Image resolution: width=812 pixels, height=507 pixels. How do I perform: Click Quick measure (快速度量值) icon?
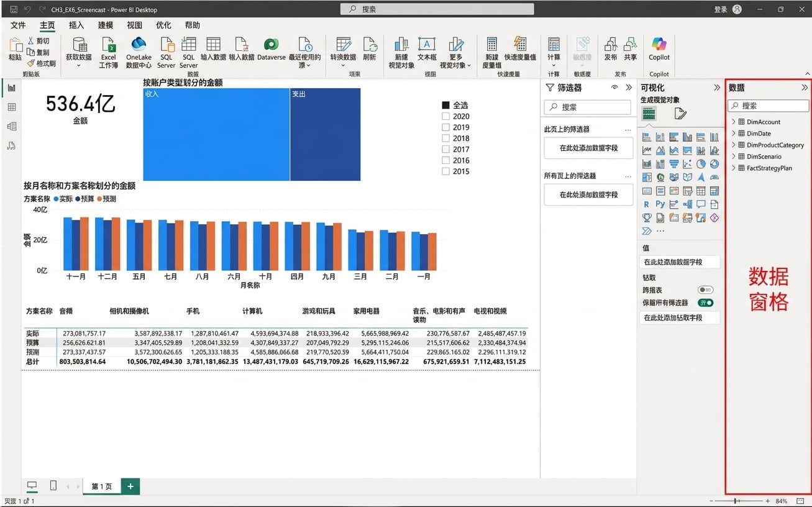click(520, 43)
